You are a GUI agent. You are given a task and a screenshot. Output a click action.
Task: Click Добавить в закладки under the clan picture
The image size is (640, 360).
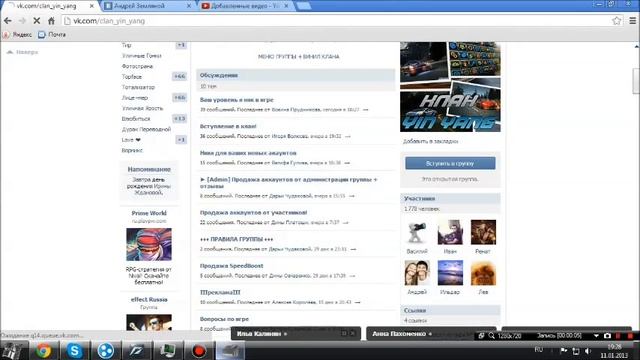tap(431, 141)
